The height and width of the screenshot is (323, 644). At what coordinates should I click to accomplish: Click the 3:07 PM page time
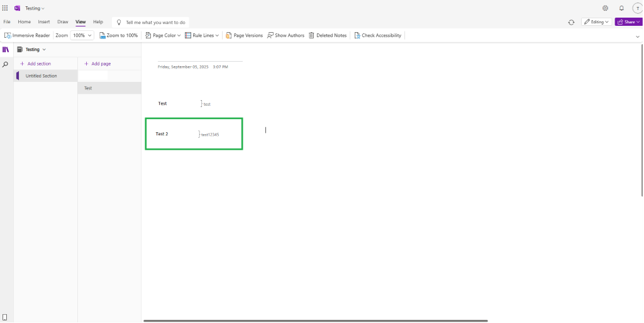point(221,67)
